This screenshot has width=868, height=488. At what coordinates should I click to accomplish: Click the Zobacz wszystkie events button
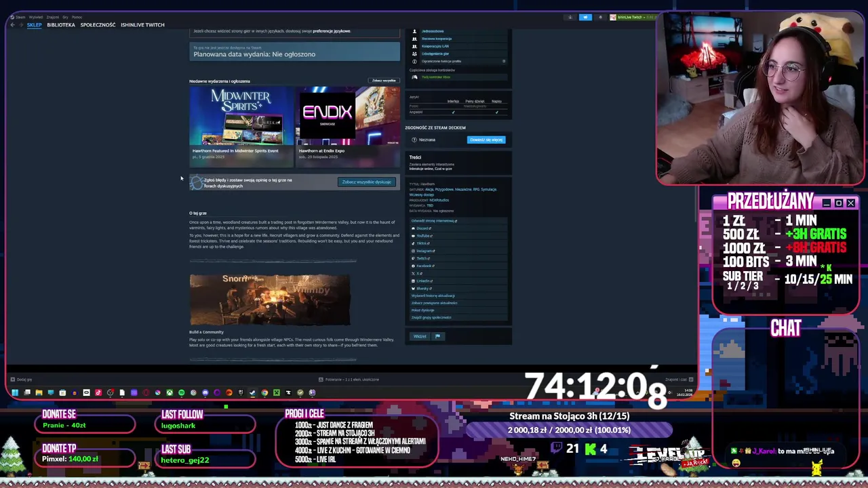click(x=384, y=81)
